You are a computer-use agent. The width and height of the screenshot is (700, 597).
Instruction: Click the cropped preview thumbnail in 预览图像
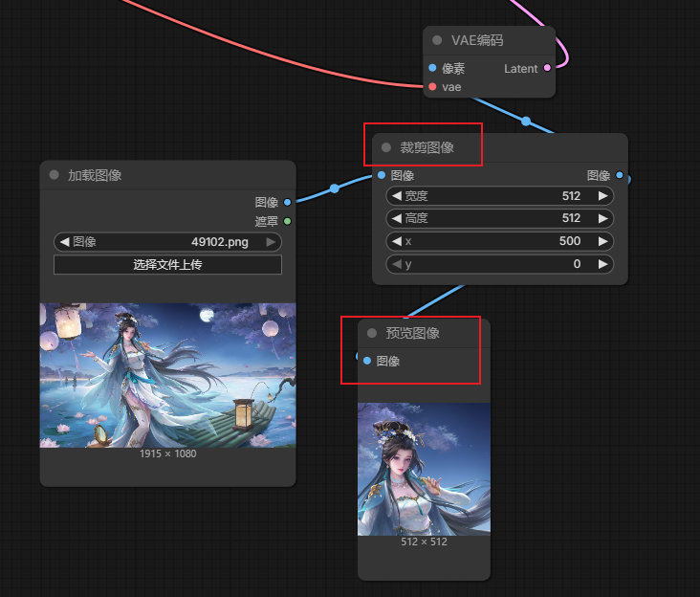coord(424,470)
